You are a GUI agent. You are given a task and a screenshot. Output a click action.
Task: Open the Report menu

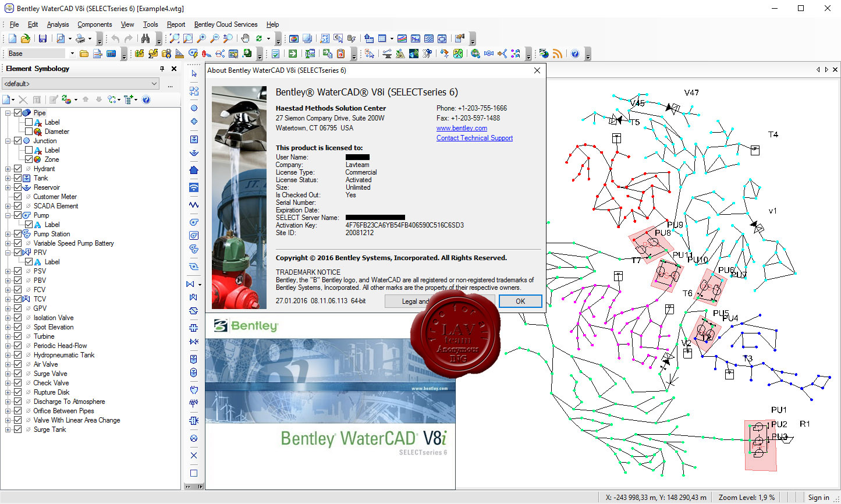point(176,24)
